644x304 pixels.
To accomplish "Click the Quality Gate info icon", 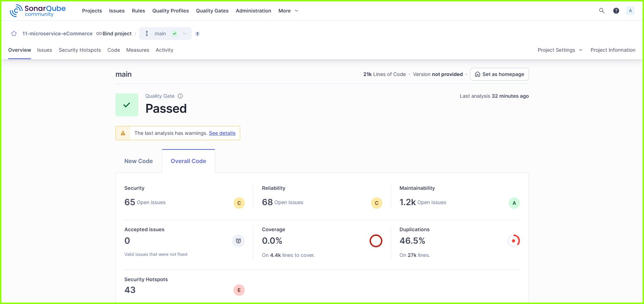I will click(180, 96).
